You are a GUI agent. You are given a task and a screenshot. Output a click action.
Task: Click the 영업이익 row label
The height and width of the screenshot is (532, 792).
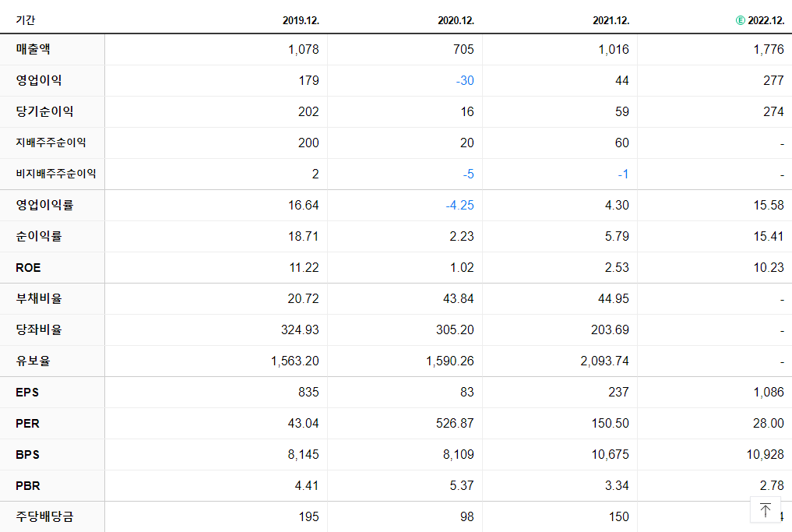tap(38, 80)
